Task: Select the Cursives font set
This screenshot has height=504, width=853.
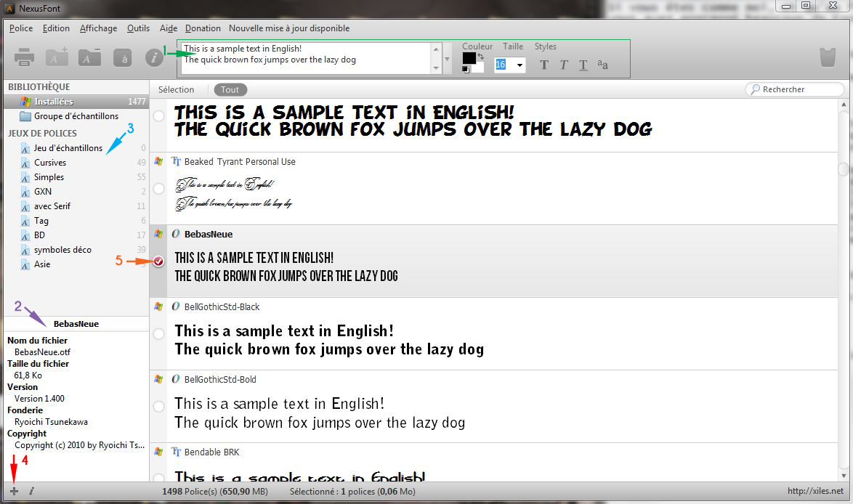Action: click(x=76, y=163)
